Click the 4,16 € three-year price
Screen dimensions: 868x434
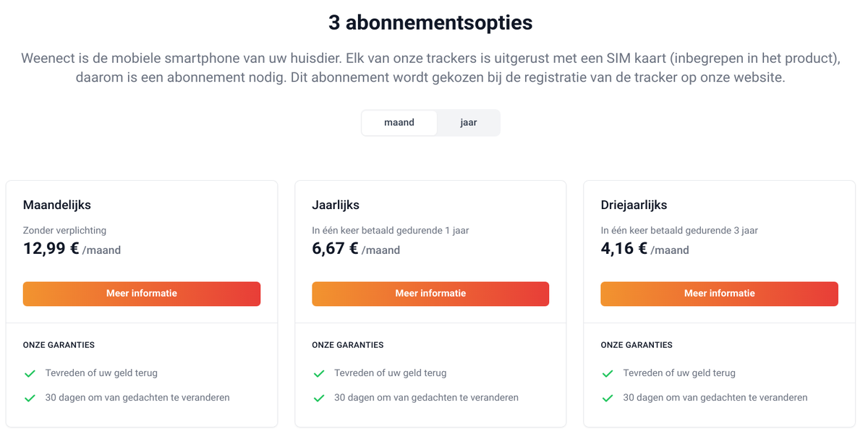tap(624, 249)
